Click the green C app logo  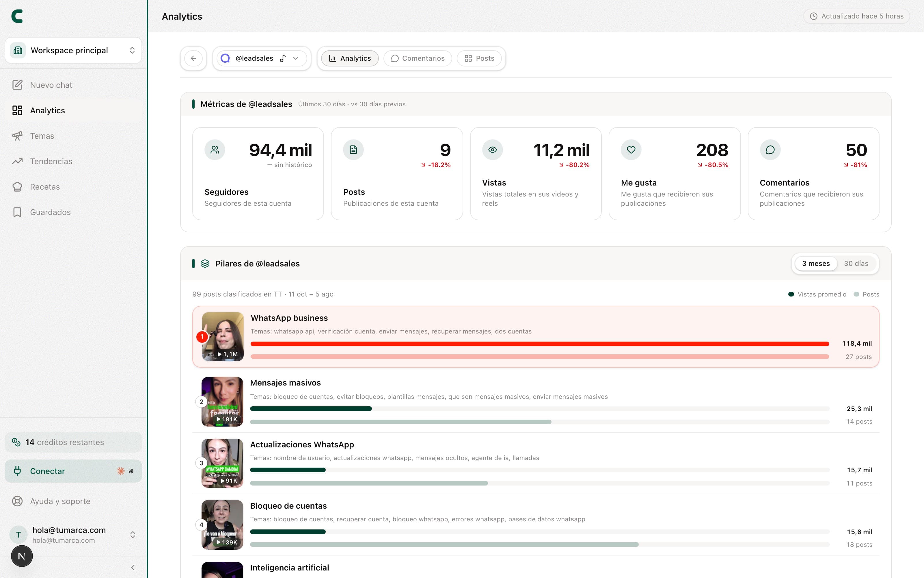click(17, 16)
